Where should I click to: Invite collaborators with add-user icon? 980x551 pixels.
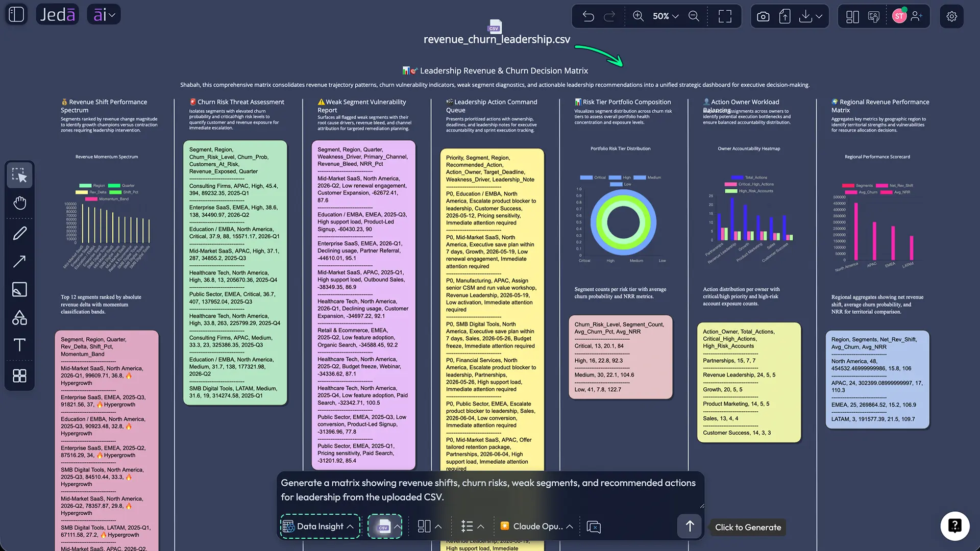pyautogui.click(x=917, y=16)
